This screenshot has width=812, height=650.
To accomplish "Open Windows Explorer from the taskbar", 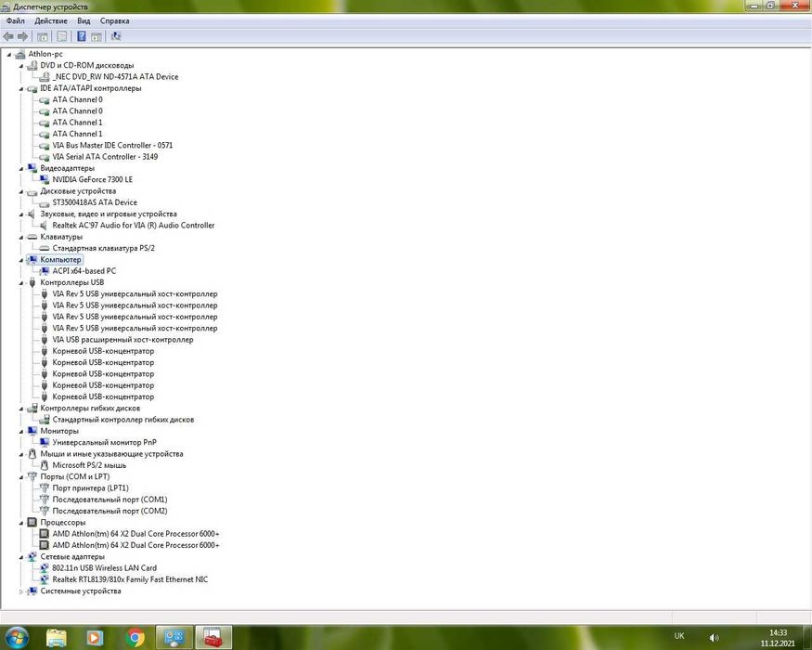I will pos(57,637).
